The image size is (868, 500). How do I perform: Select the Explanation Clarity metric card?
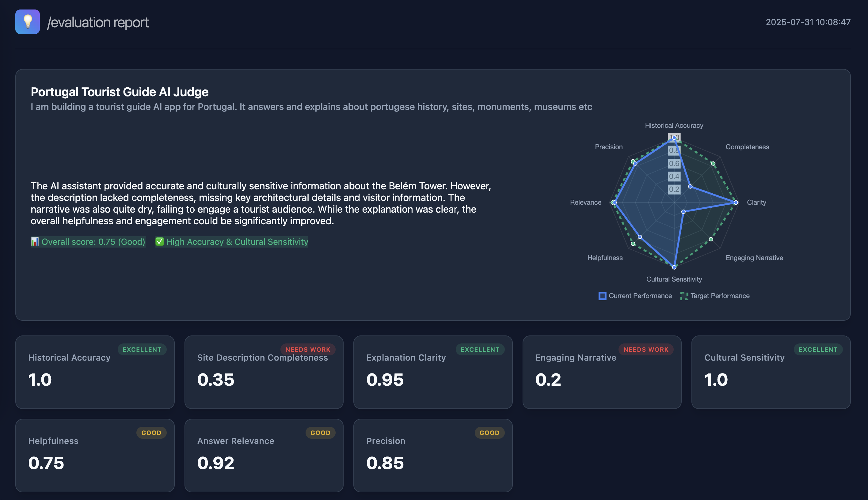(433, 372)
